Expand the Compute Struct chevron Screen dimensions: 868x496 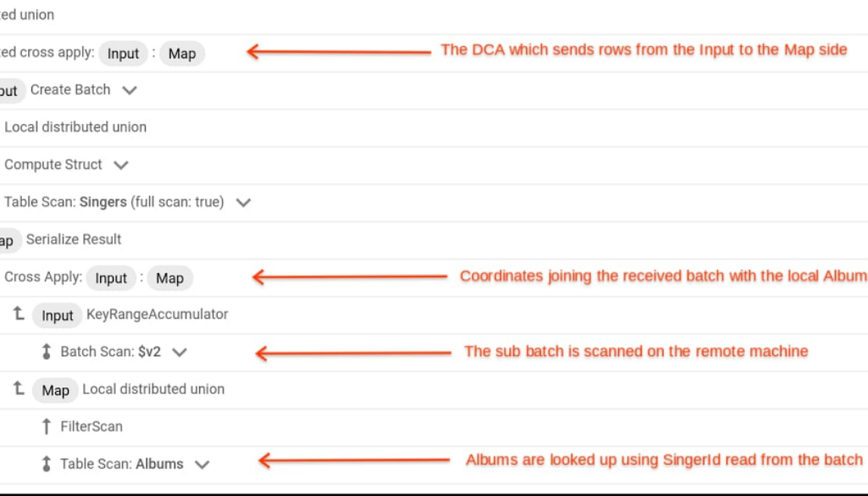click(x=120, y=164)
